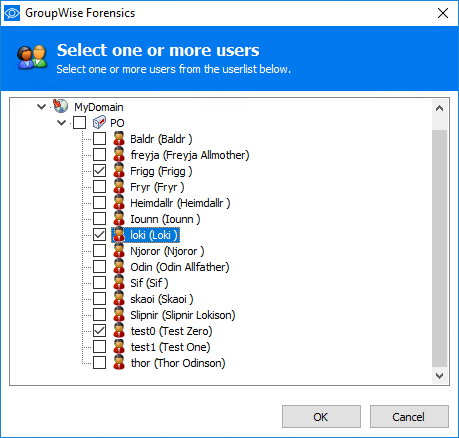The height and width of the screenshot is (438, 459).
Task: Click the user icon beside Baldr
Action: point(119,138)
